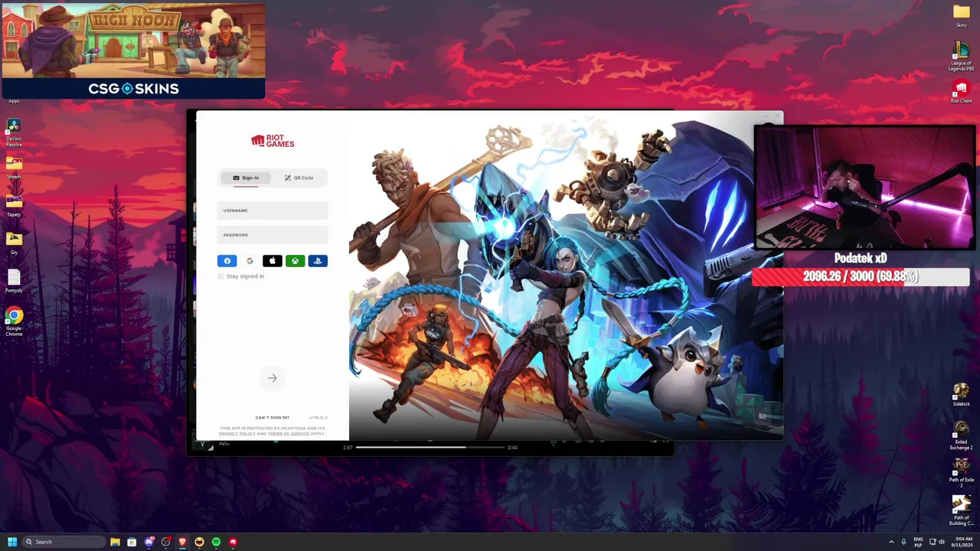Click the taskbar Search box
The height and width of the screenshot is (551, 980).
63,542
